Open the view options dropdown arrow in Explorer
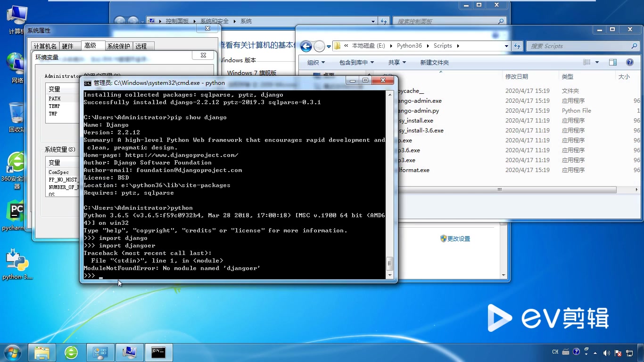This screenshot has width=644, height=362. (597, 62)
